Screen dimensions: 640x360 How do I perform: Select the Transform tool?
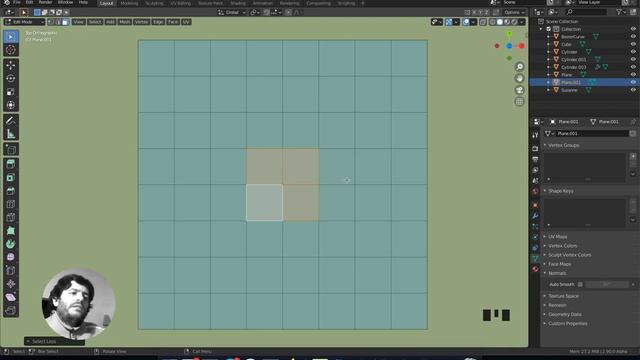11,105
